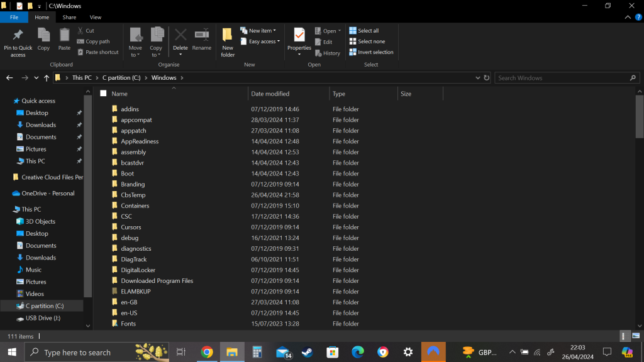Check the select-all checkbox beside Name
This screenshot has width=644, height=362.
[102, 92]
